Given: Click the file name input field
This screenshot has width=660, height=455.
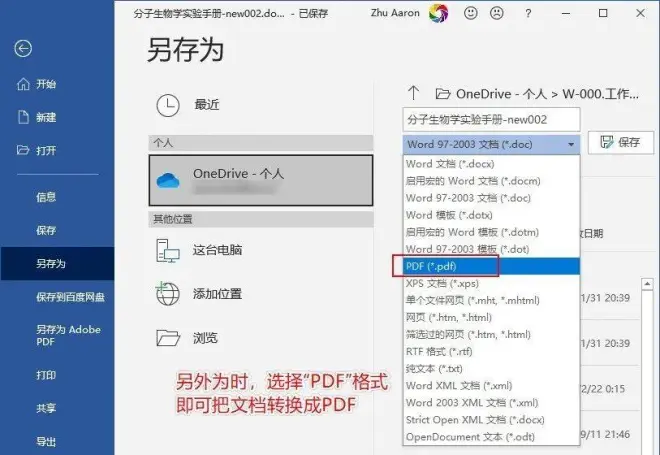Looking at the screenshot, I should click(491, 120).
